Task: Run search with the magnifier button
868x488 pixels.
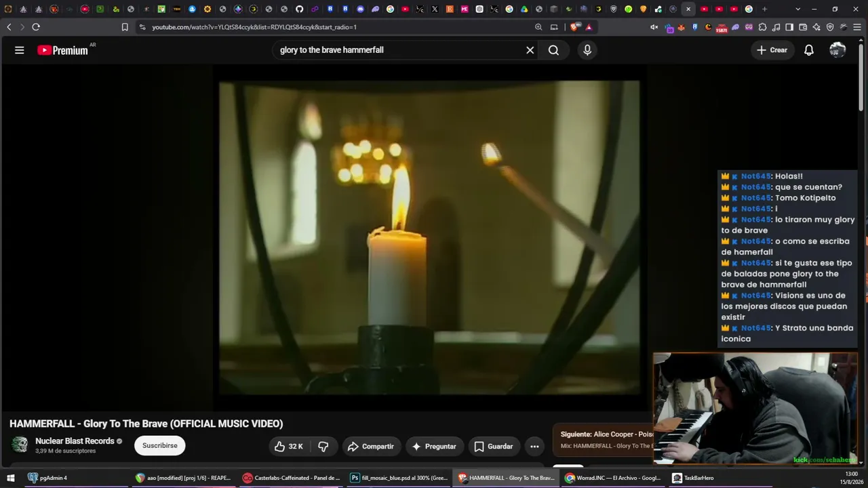Action: point(554,50)
